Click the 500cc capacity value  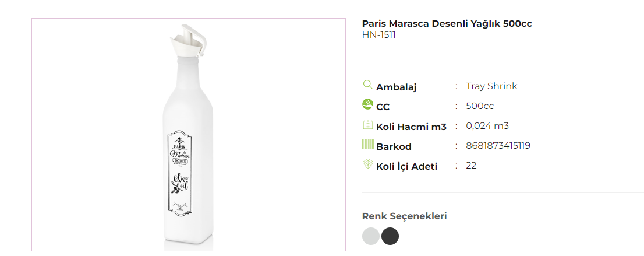coord(480,106)
